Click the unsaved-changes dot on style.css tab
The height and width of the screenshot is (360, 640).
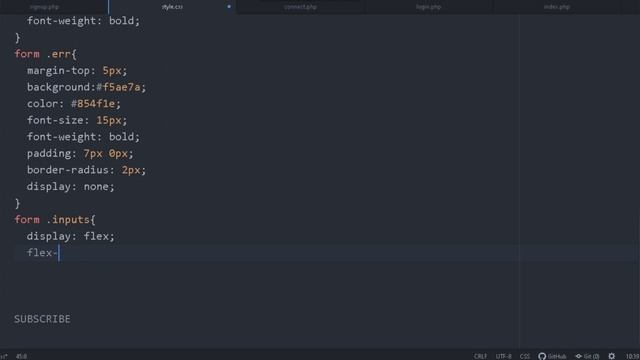(x=229, y=7)
